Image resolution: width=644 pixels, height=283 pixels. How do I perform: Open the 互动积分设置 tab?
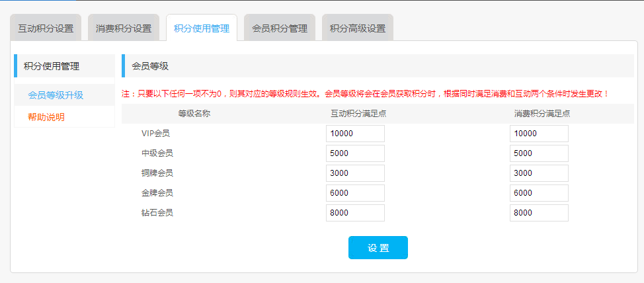[46, 28]
